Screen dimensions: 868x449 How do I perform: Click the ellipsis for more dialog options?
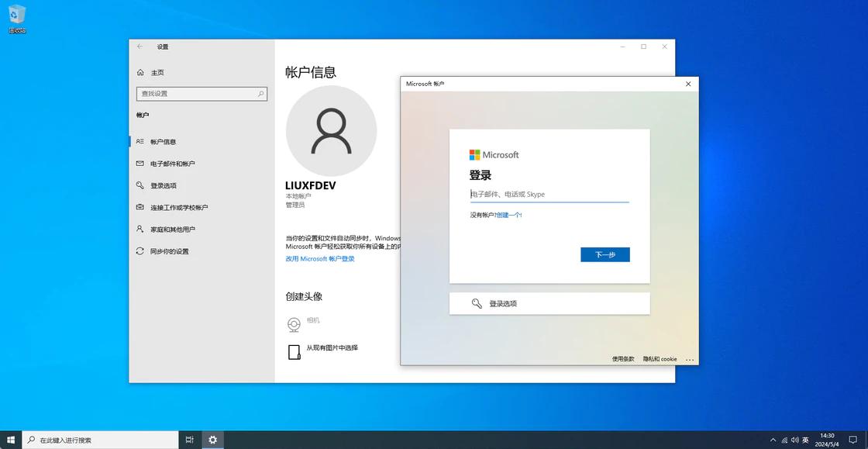690,358
